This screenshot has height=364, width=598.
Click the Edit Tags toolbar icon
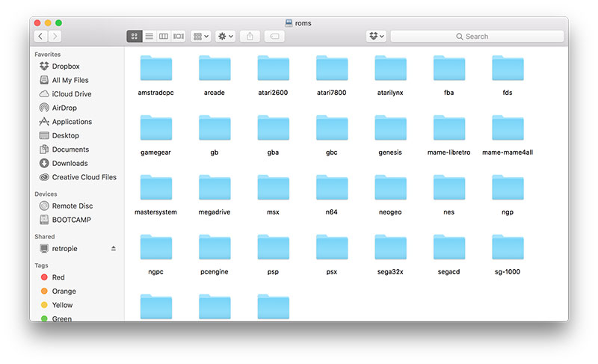coord(274,36)
